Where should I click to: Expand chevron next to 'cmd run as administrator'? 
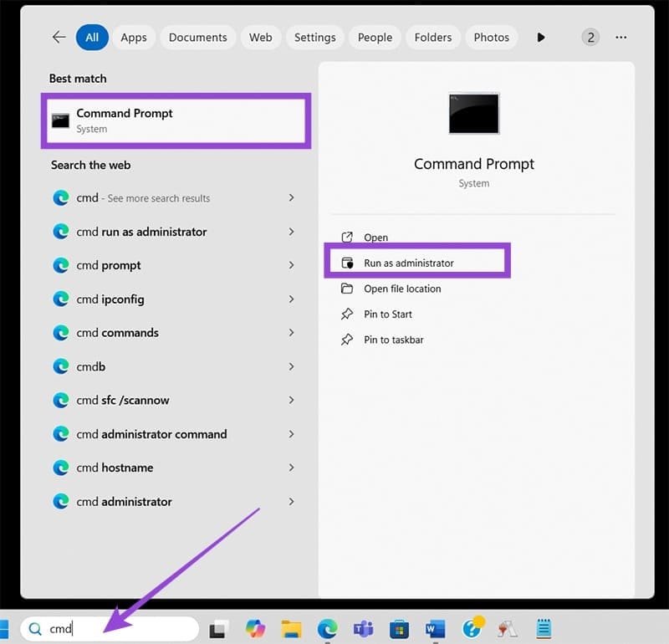click(x=291, y=232)
